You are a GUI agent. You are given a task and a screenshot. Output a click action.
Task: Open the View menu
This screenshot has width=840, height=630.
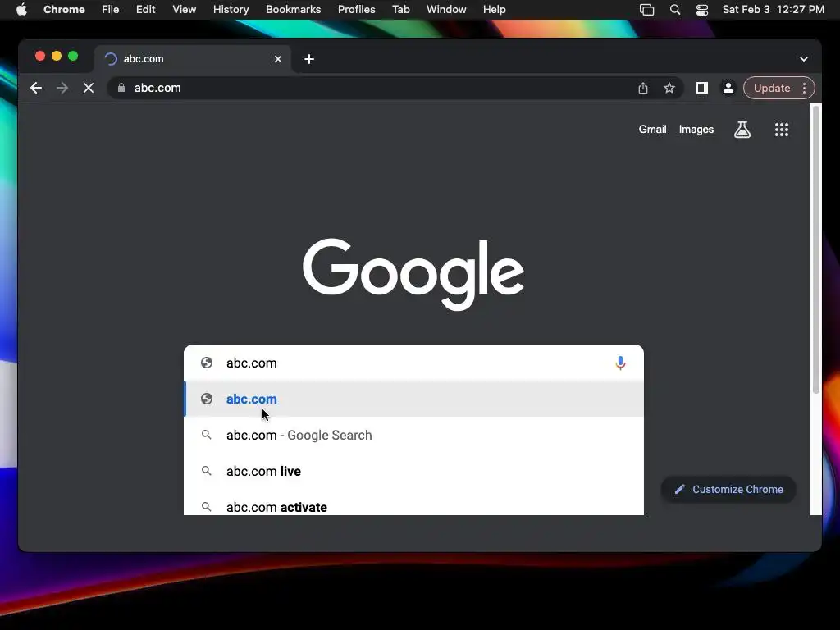pyautogui.click(x=184, y=10)
